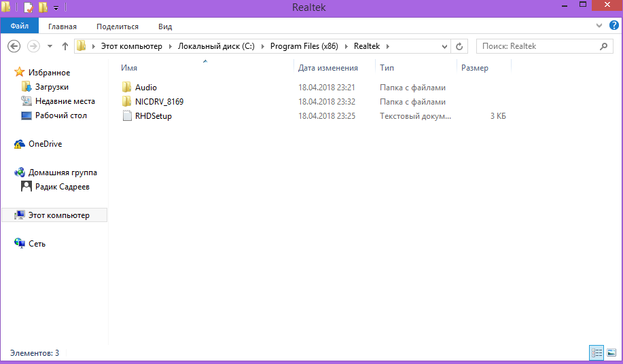This screenshot has height=364, width=623.
Task: Click date '18.04.2018 23:21' of Audio
Action: pyautogui.click(x=327, y=88)
